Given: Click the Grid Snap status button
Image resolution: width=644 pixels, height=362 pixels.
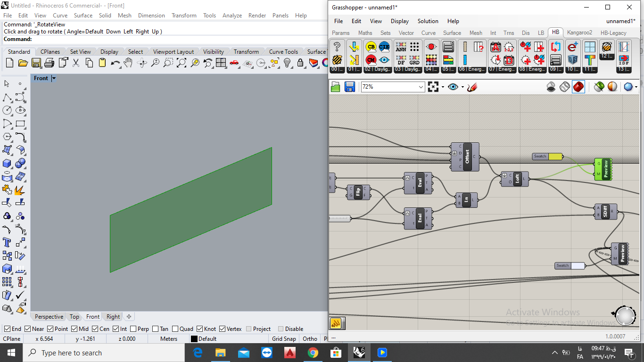Looking at the screenshot, I should click(284, 338).
